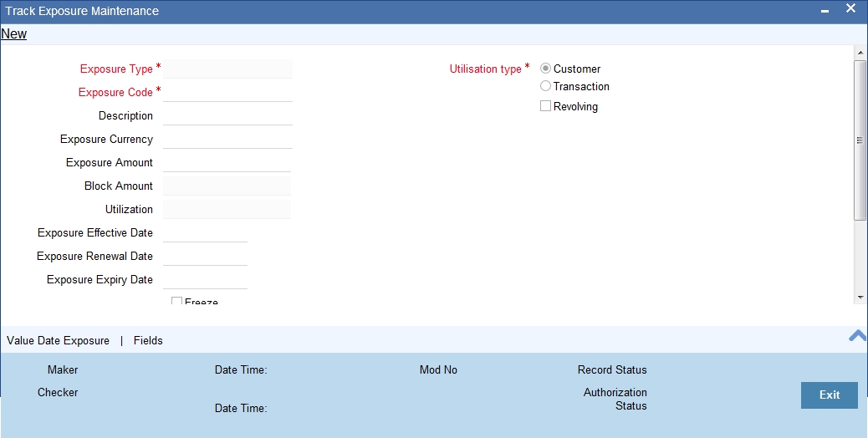Click the Maker label

point(63,369)
